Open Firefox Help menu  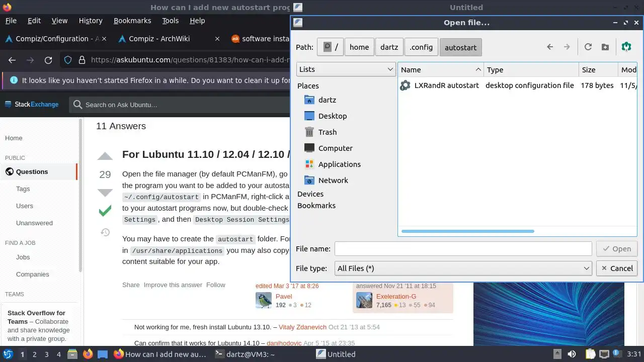coord(197,21)
